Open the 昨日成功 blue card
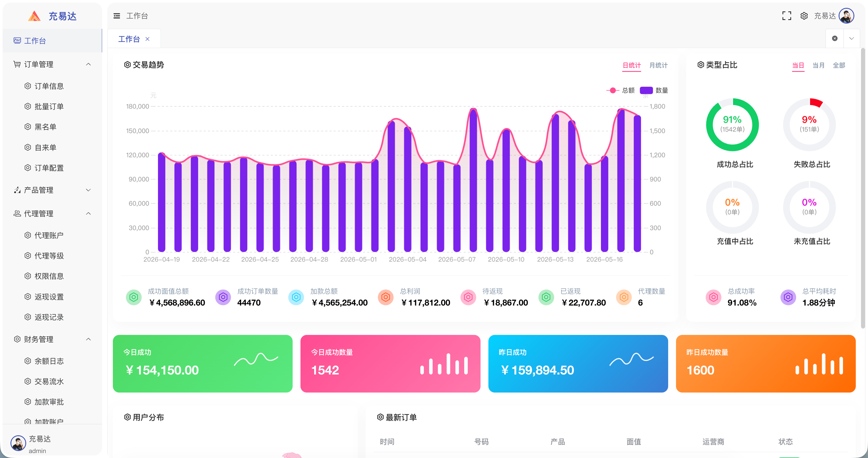 tap(578, 364)
